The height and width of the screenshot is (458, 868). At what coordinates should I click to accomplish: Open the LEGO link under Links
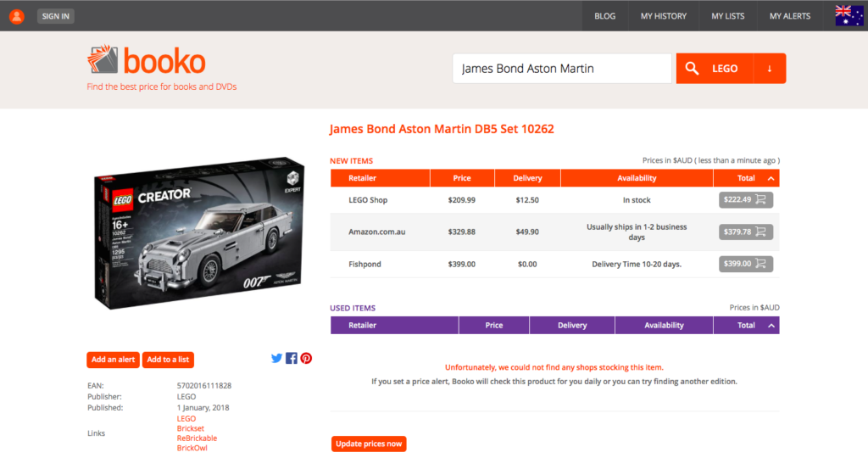[186, 419]
